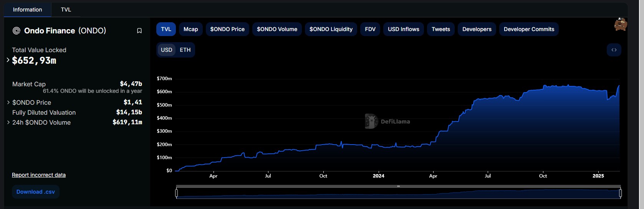Toggle the Tweets chart series
Screen dimensions: 644x209
pyautogui.click(x=441, y=29)
